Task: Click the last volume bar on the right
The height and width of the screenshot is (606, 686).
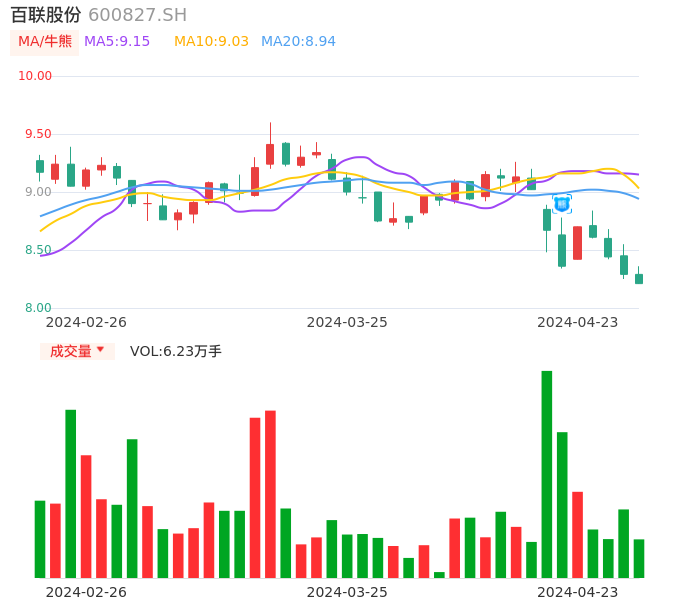Action: tap(639, 558)
